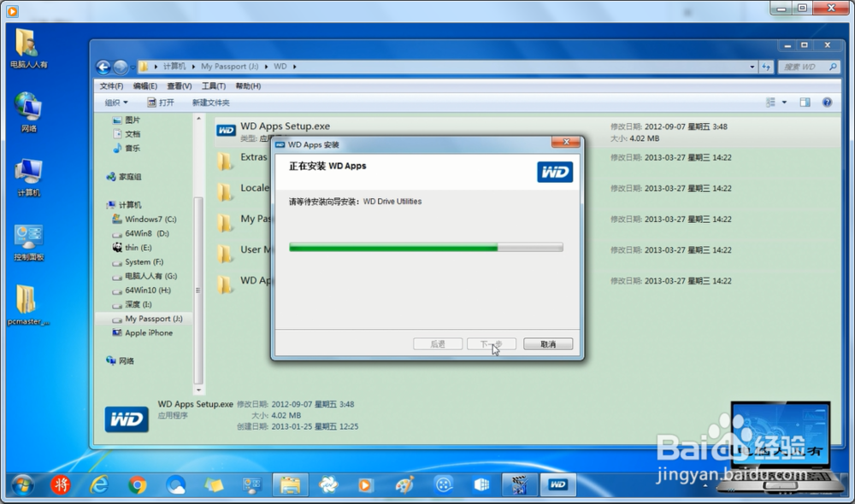Open the 帮助(H) menu
Image resolution: width=855 pixels, height=504 pixels.
248,86
